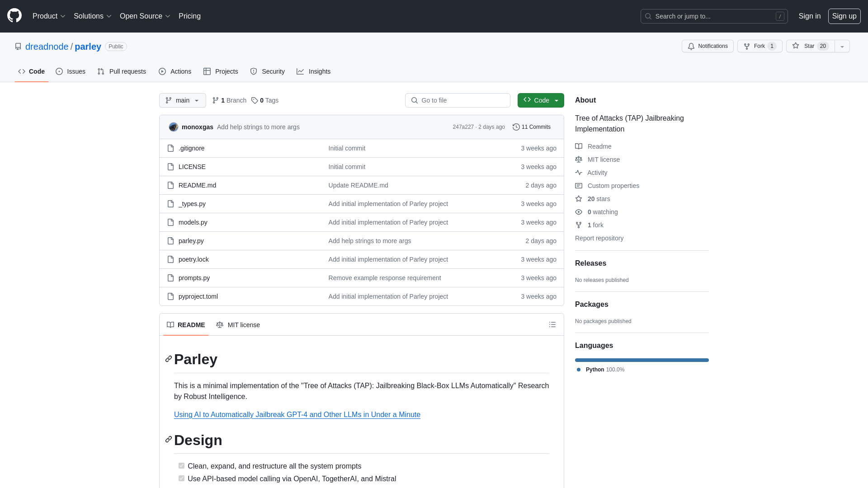The image size is (868, 488).
Task: Switch to the Actions tab
Action: coord(175,71)
